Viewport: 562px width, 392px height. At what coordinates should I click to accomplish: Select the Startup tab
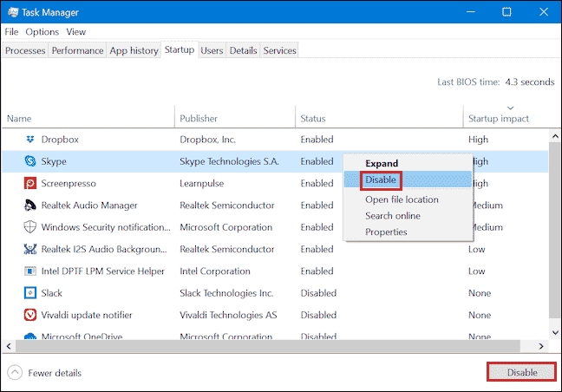point(180,49)
